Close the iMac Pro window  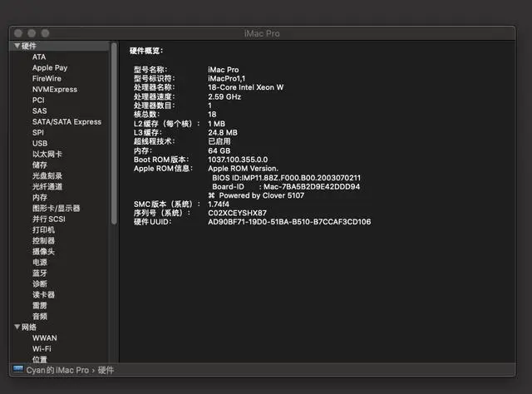[18, 33]
